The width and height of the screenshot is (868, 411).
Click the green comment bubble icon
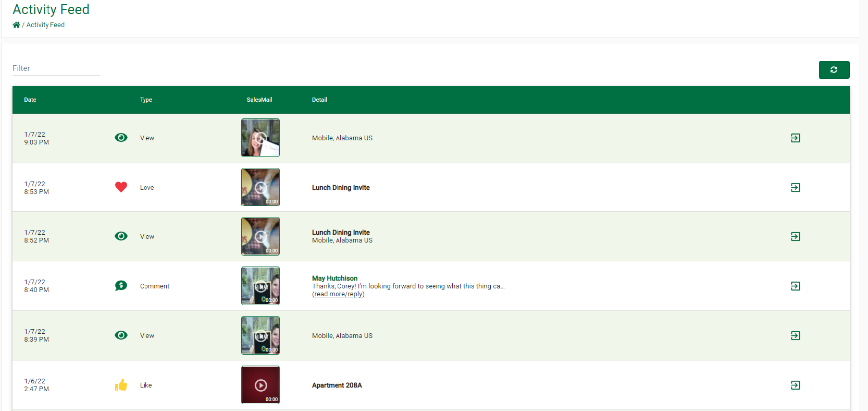click(x=121, y=286)
